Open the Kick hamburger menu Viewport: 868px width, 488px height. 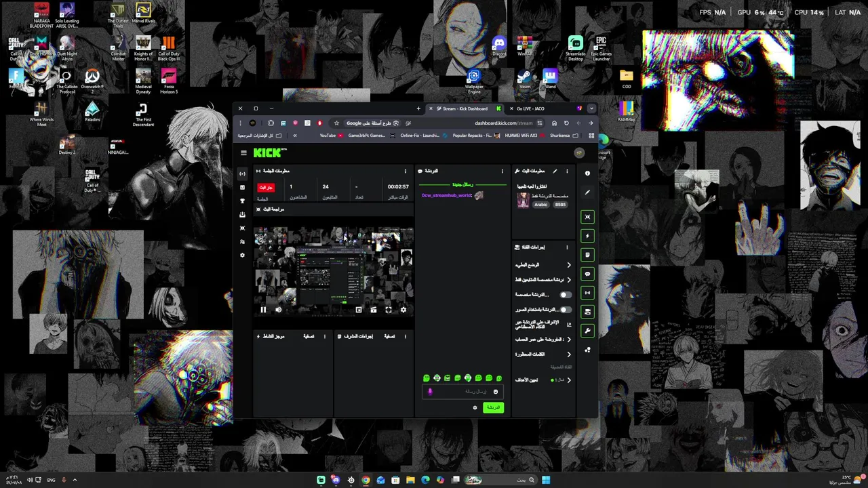243,153
